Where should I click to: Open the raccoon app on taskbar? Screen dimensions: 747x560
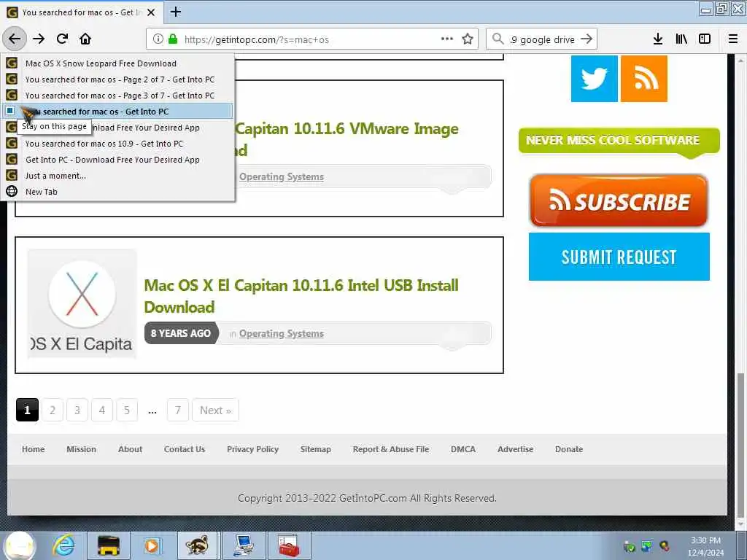(197, 545)
